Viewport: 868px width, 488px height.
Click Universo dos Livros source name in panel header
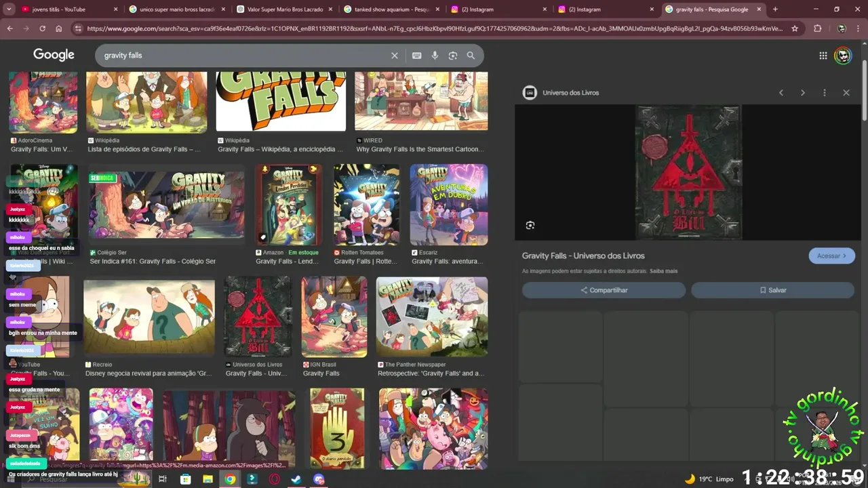[570, 93]
